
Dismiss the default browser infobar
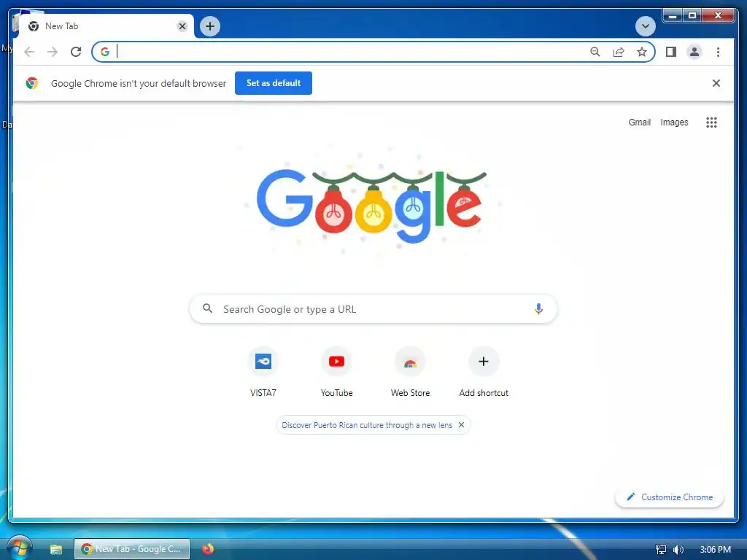coord(716,83)
